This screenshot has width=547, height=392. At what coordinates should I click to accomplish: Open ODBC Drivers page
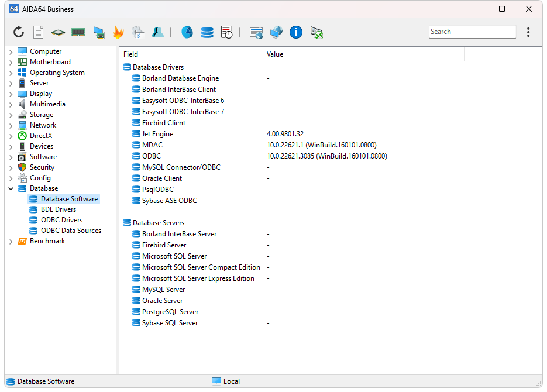coord(61,220)
